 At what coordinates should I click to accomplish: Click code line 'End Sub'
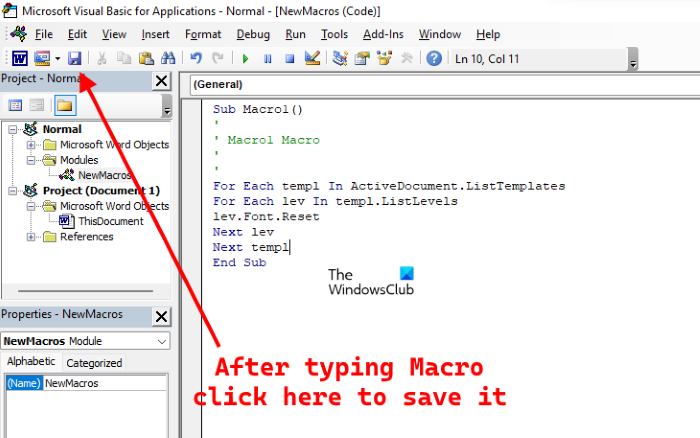coord(239,263)
